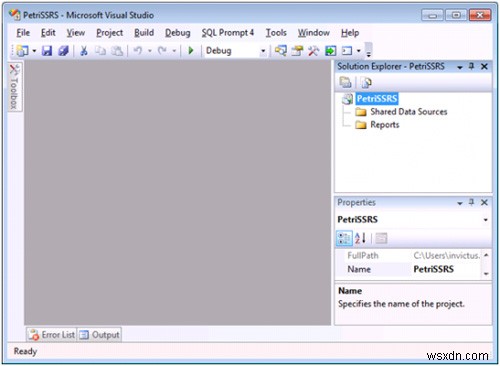The image size is (500, 366).
Task: Click the New Project toolbar icon
Action: tap(23, 51)
